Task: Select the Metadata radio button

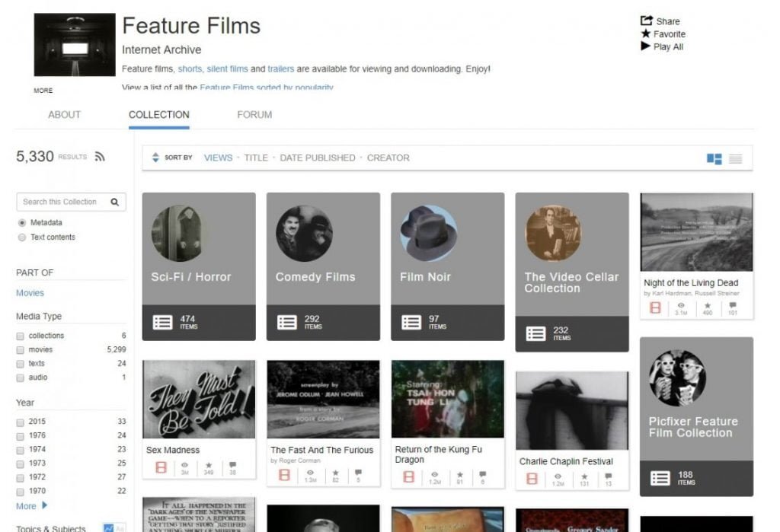Action: click(22, 223)
